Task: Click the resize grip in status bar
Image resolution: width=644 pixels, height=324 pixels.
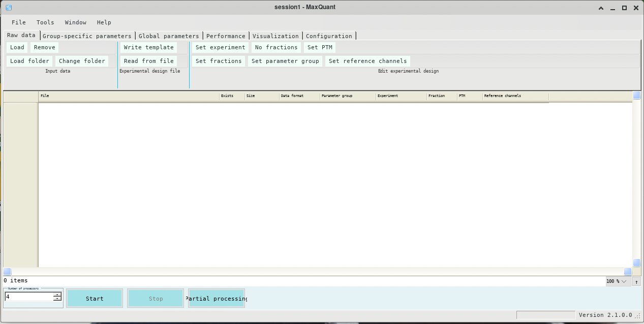Action: click(637, 316)
